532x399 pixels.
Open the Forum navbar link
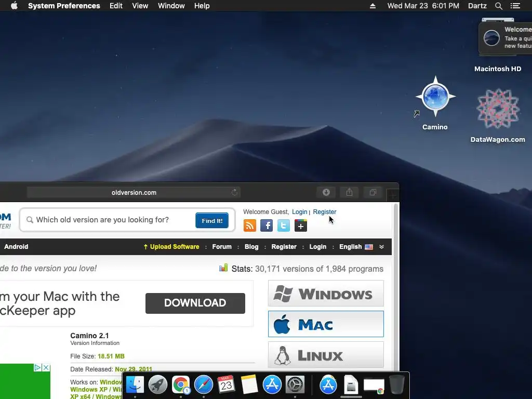click(222, 247)
